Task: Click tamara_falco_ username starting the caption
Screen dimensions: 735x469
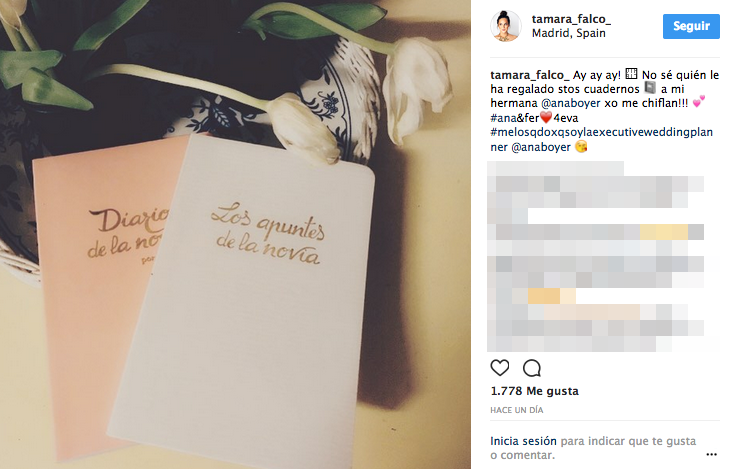Action: click(x=530, y=75)
